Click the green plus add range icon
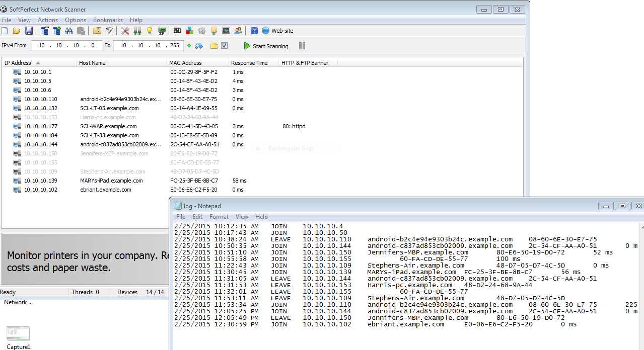This screenshot has height=350, width=644. click(189, 46)
